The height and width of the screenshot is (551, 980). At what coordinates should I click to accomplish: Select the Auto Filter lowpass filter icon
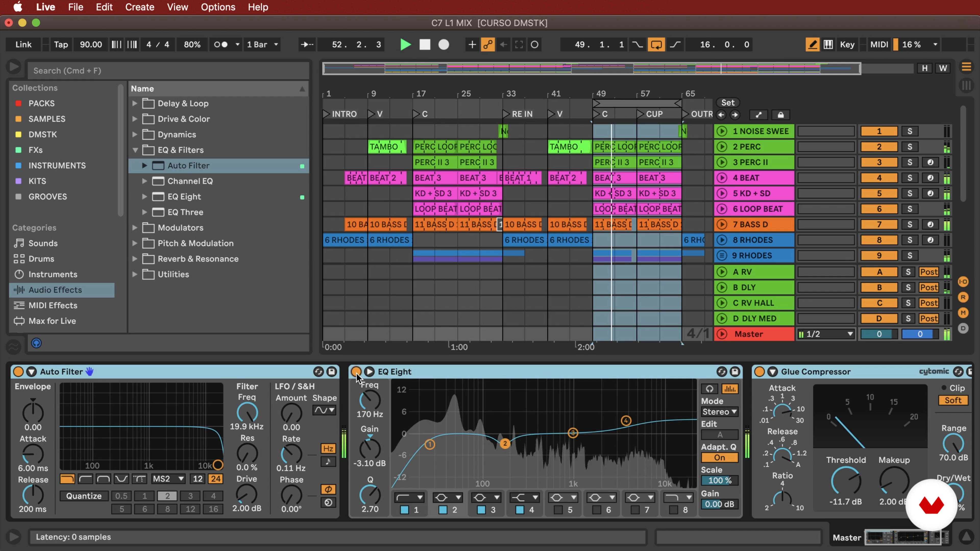coord(67,479)
